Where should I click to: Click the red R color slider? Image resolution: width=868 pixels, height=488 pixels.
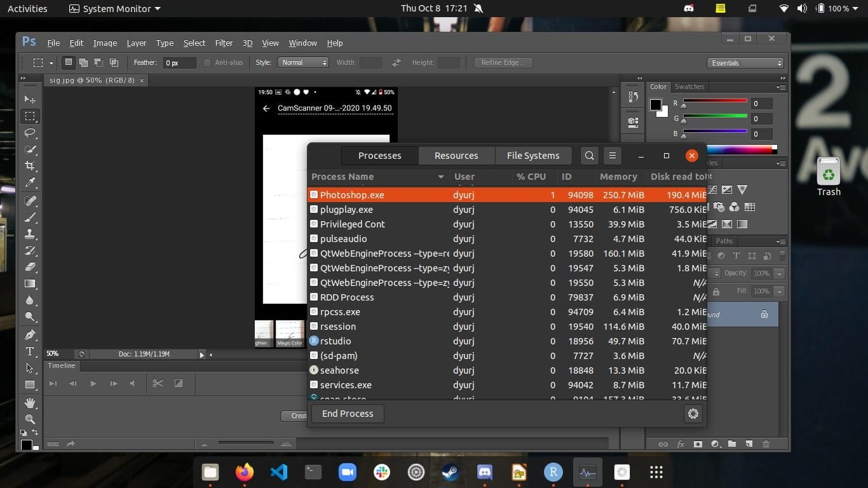pos(715,100)
